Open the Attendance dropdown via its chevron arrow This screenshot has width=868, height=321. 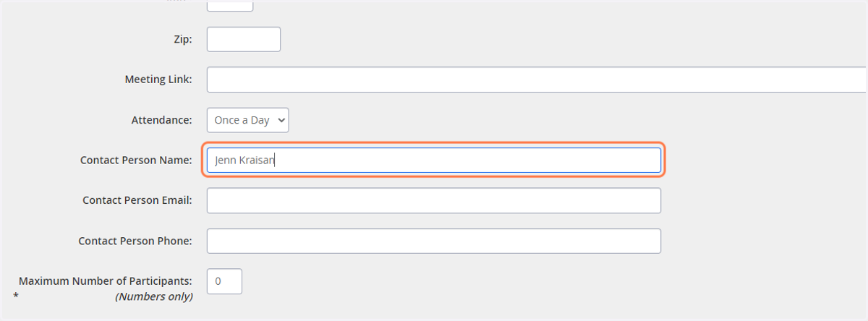(x=281, y=120)
